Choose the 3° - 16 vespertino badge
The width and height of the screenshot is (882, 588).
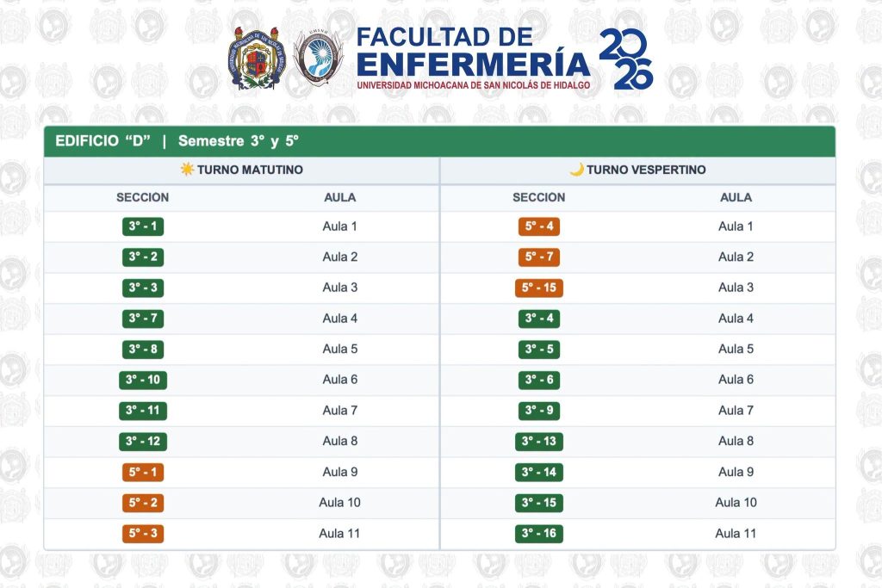pyautogui.click(x=539, y=534)
